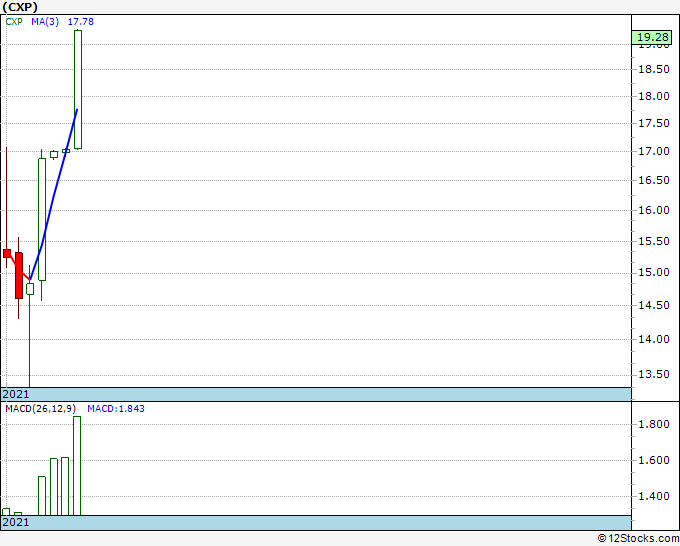Screen dimensions: 680x546
Task: Click the (CXP) chart title
Action: (x=20, y=6)
